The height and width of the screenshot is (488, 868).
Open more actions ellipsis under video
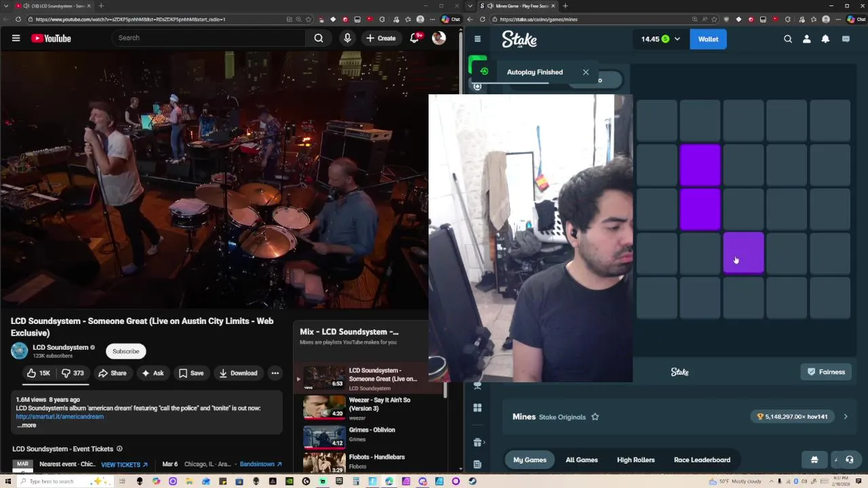pos(275,373)
